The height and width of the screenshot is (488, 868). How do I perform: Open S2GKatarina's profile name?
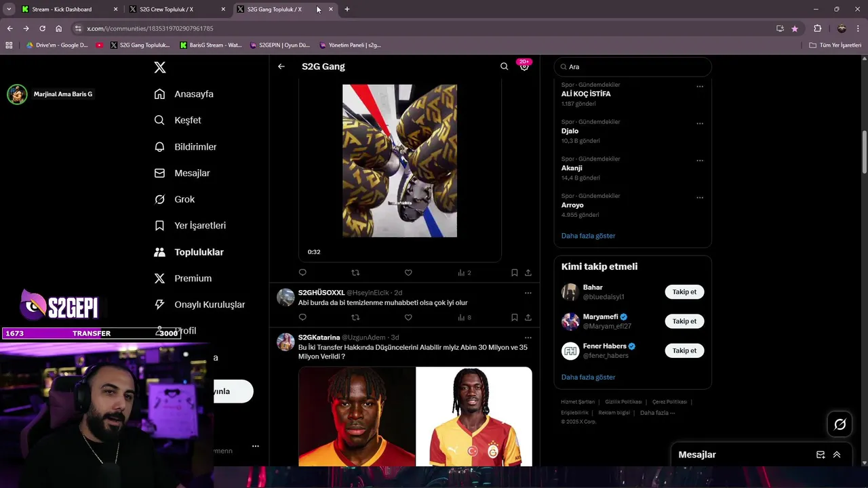tap(319, 338)
